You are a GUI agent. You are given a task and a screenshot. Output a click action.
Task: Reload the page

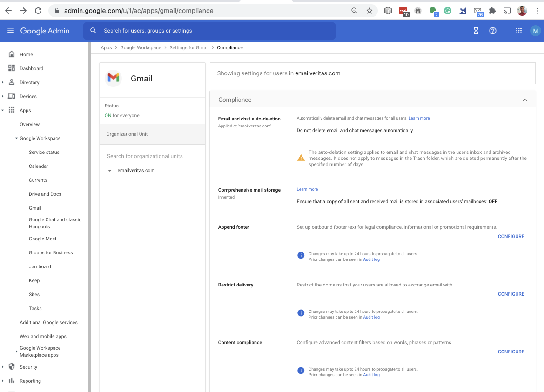[x=38, y=11]
